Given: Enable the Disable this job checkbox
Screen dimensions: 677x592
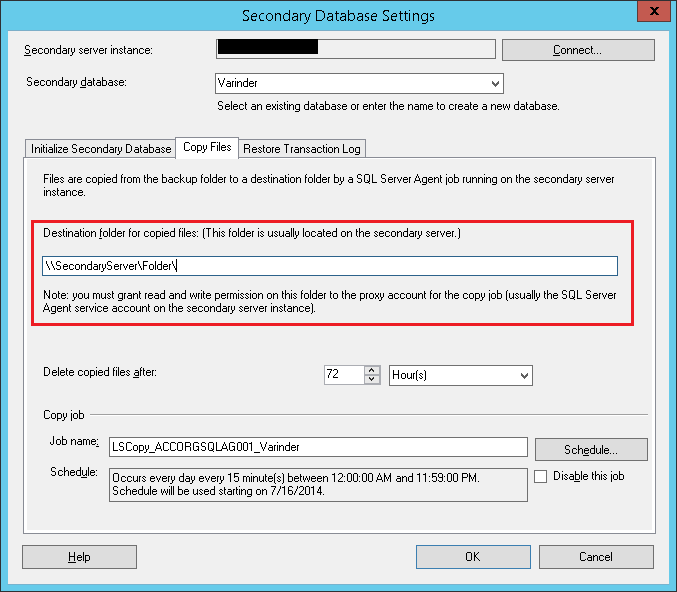Looking at the screenshot, I should [x=541, y=477].
